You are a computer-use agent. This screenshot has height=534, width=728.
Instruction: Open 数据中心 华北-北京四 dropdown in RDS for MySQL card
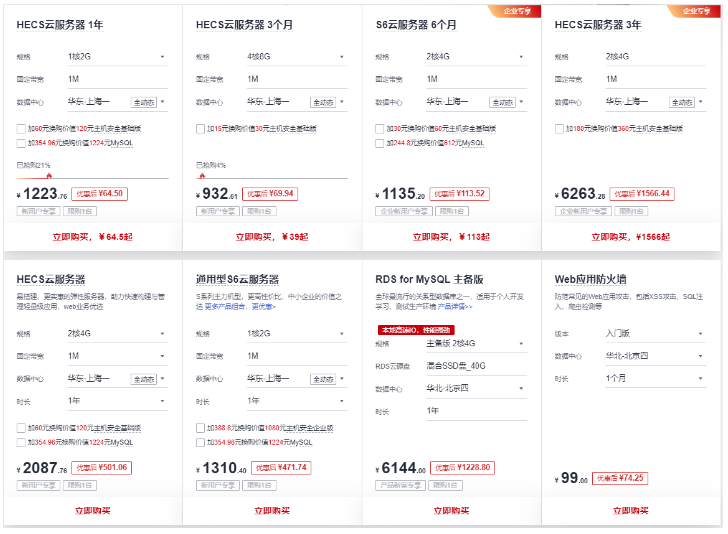click(476, 388)
